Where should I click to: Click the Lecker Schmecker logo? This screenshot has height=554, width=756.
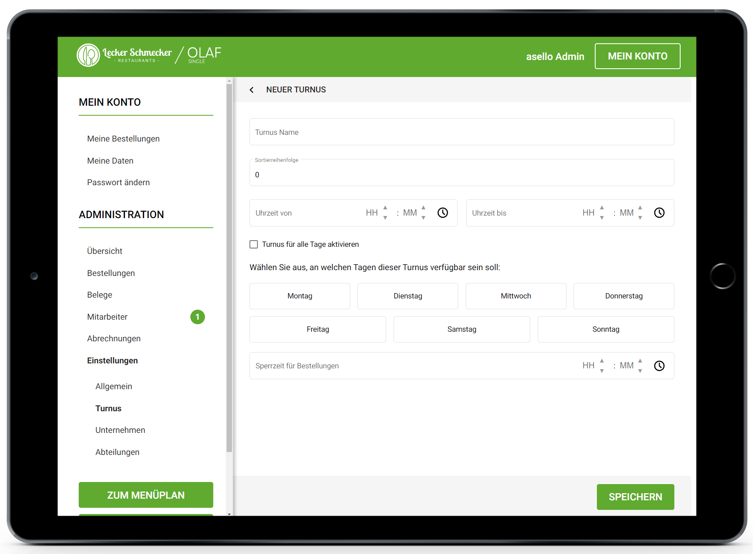click(124, 55)
